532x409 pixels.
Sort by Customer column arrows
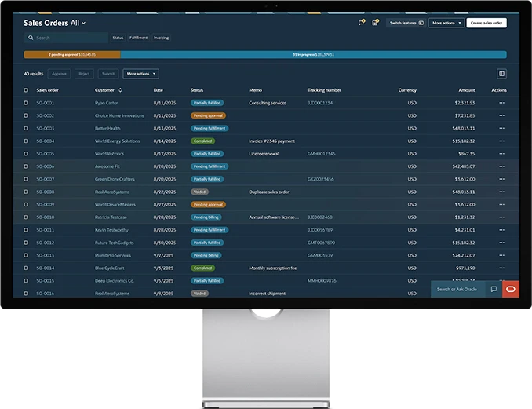point(121,90)
